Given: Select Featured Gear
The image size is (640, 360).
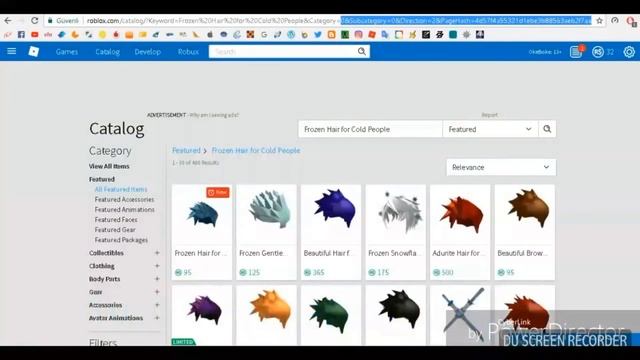Looking at the screenshot, I should [x=115, y=230].
